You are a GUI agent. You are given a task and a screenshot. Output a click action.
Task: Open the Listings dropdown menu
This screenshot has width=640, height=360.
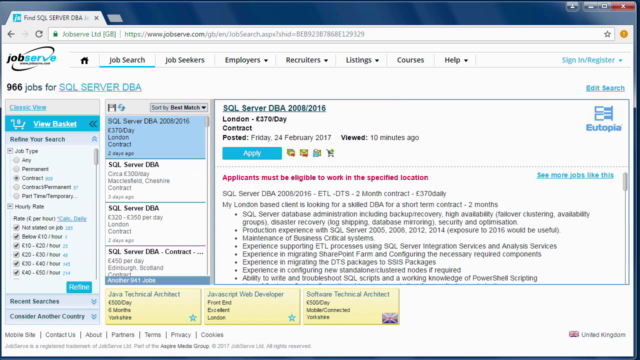click(x=362, y=60)
